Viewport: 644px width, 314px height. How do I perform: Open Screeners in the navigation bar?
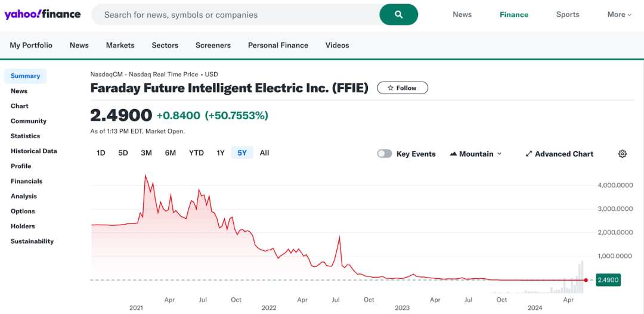213,45
